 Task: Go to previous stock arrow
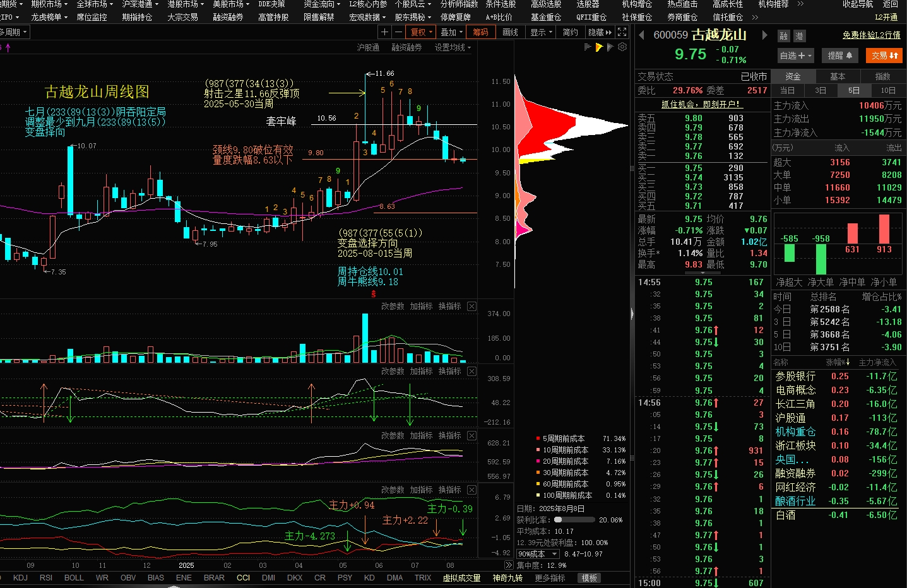[641, 35]
